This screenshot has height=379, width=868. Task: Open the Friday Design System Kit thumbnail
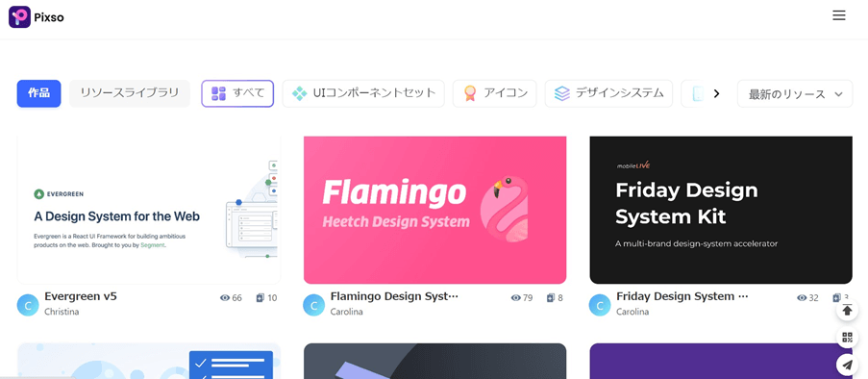pyautogui.click(x=721, y=210)
